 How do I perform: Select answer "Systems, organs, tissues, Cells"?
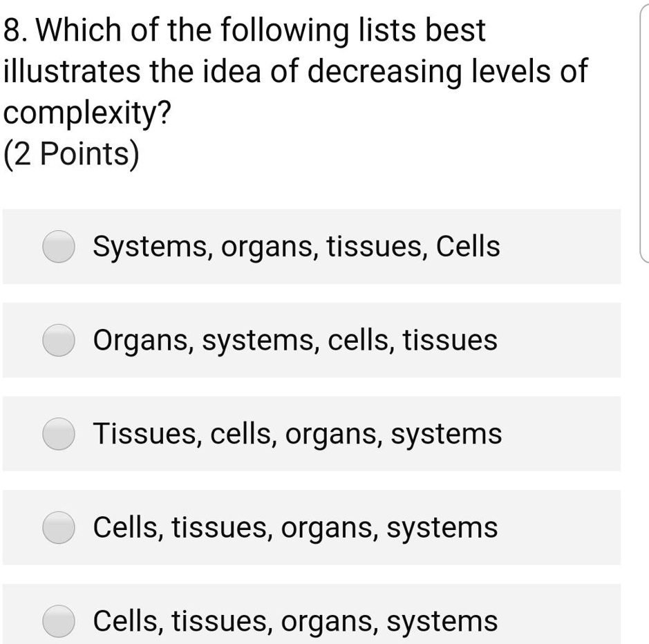(x=58, y=246)
